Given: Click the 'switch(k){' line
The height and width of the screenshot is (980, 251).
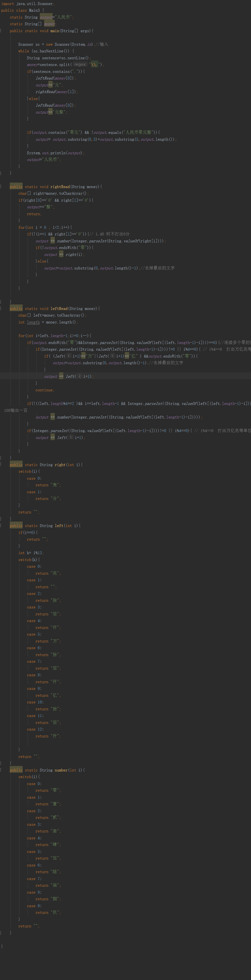Looking at the screenshot, I should point(29,560).
